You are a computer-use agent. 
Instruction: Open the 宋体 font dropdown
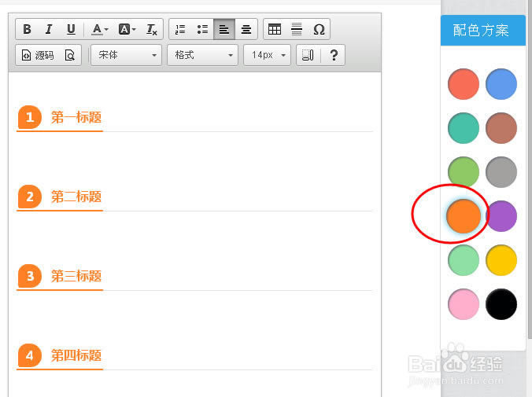point(126,56)
